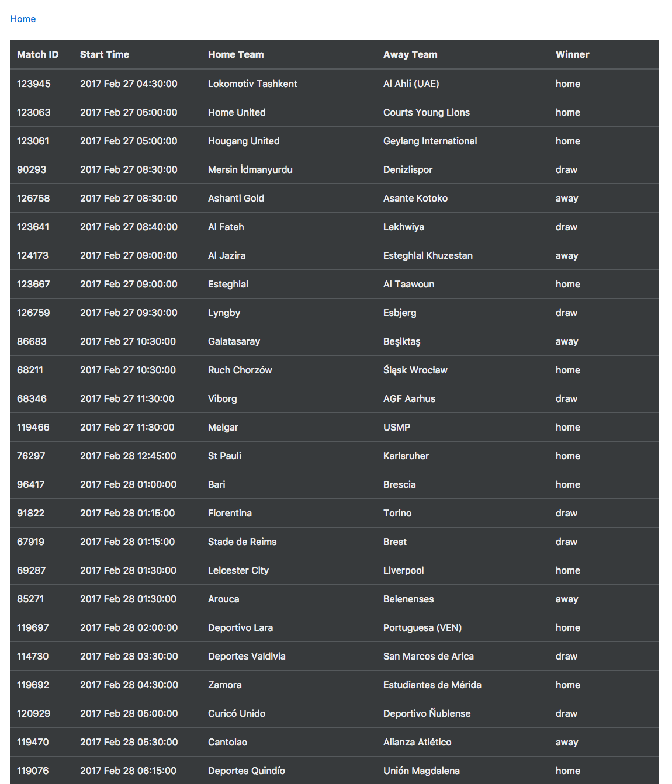Image resolution: width=672 pixels, height=784 pixels.
Task: Click the Deportivo Ñublense cell
Action: pos(427,713)
